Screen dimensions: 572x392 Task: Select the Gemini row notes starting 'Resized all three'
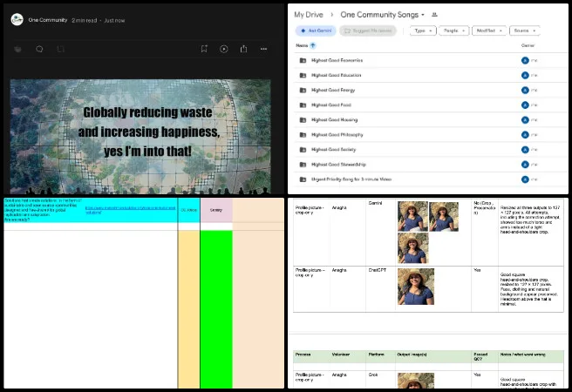tap(531, 233)
